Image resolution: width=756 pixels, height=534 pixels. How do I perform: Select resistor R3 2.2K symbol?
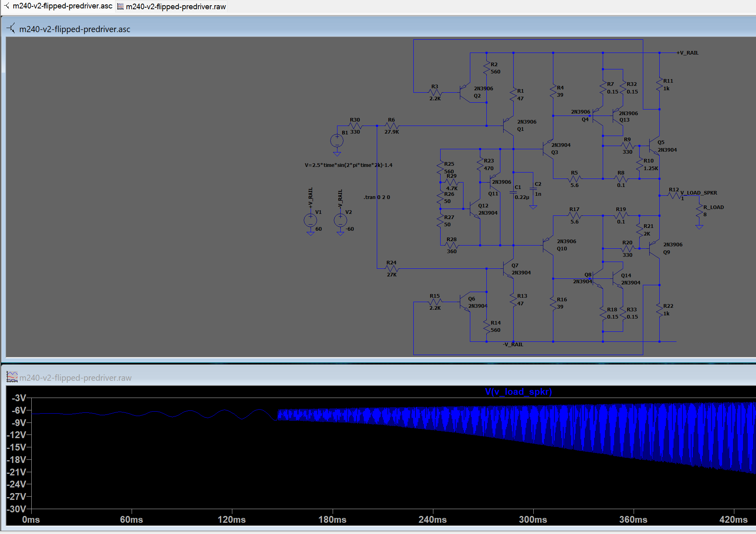coord(435,93)
